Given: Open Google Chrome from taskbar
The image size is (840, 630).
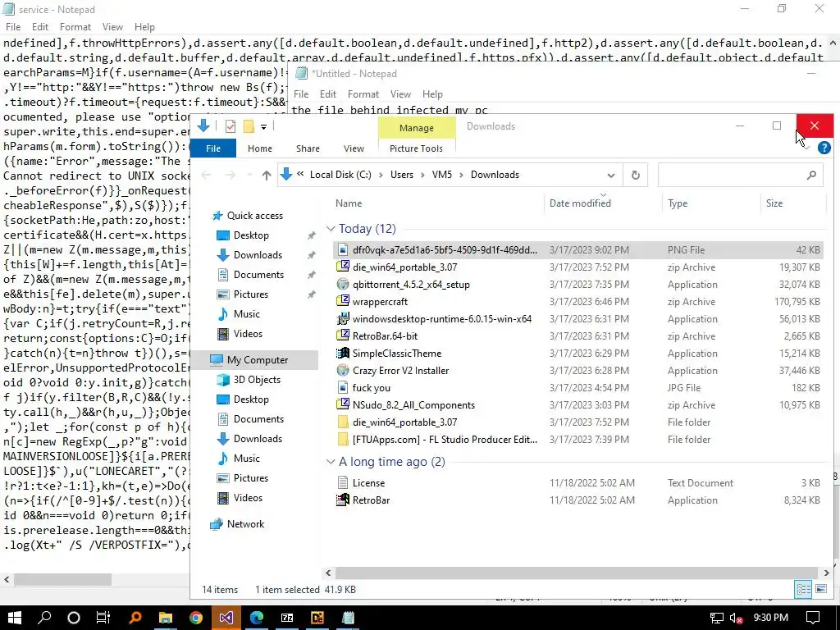Looking at the screenshot, I should click(196, 618).
